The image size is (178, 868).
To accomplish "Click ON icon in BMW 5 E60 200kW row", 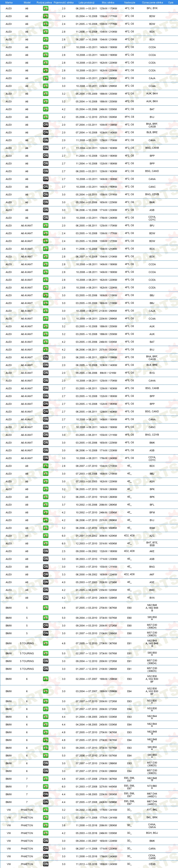I will click(x=46, y=625).
